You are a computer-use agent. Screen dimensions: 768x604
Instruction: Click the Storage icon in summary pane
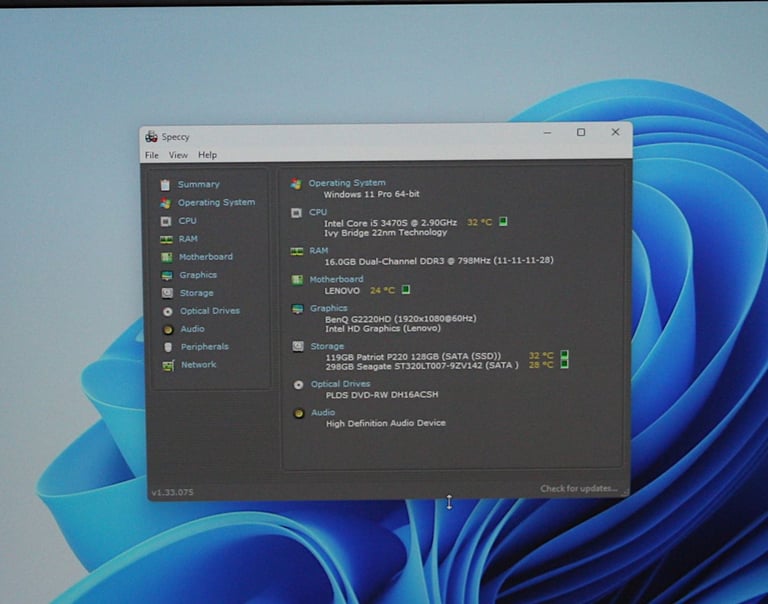point(298,346)
